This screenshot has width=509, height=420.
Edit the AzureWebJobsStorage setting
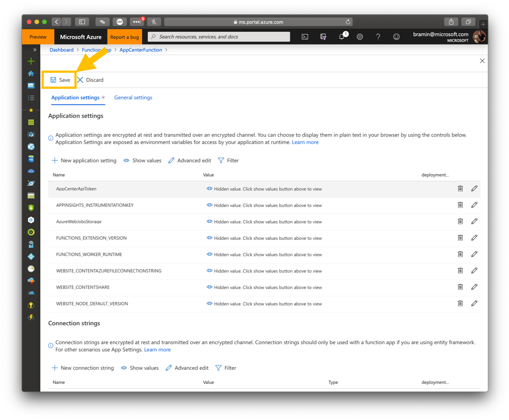point(474,221)
